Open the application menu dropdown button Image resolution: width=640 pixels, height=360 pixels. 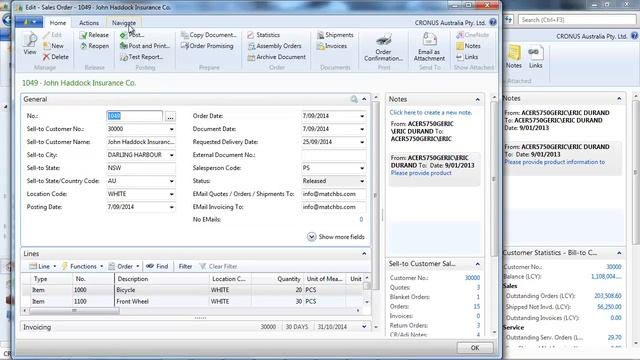29,22
